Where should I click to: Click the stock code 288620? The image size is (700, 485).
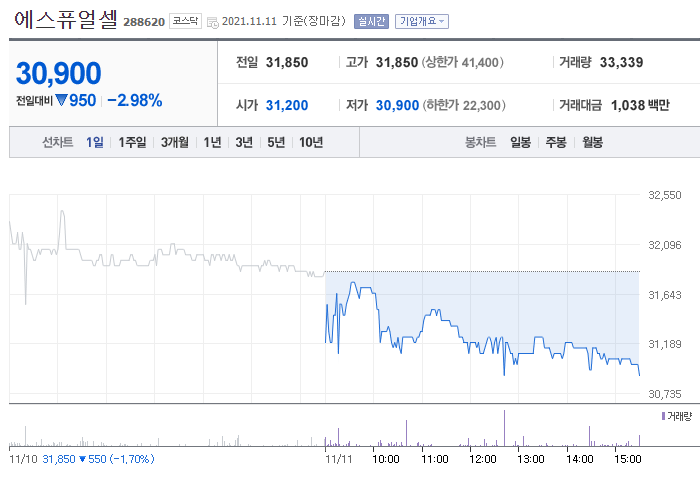click(144, 22)
